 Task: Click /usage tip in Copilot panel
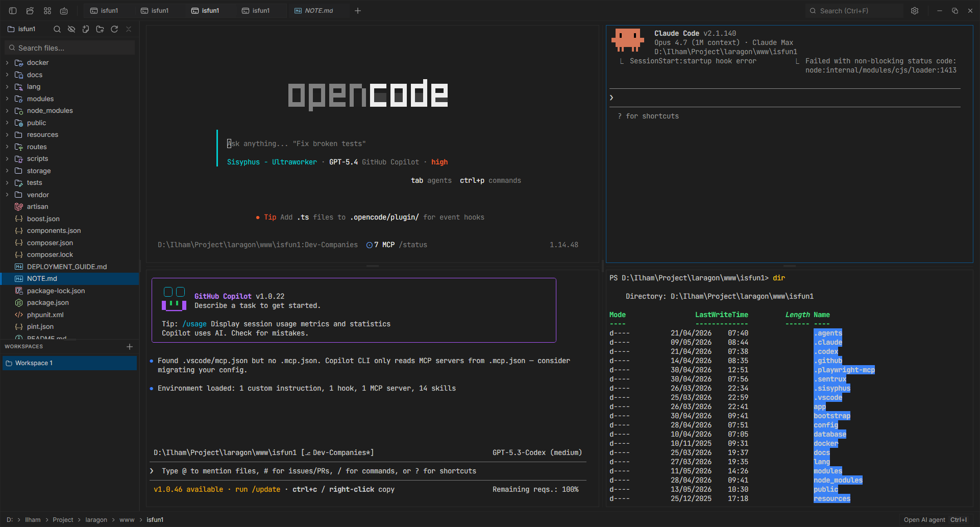(x=194, y=324)
